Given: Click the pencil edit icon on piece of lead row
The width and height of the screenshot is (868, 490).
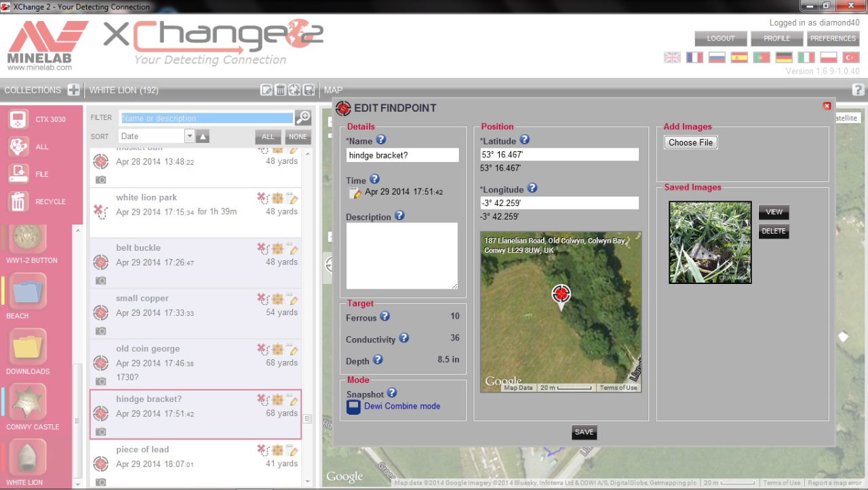Looking at the screenshot, I should (294, 450).
